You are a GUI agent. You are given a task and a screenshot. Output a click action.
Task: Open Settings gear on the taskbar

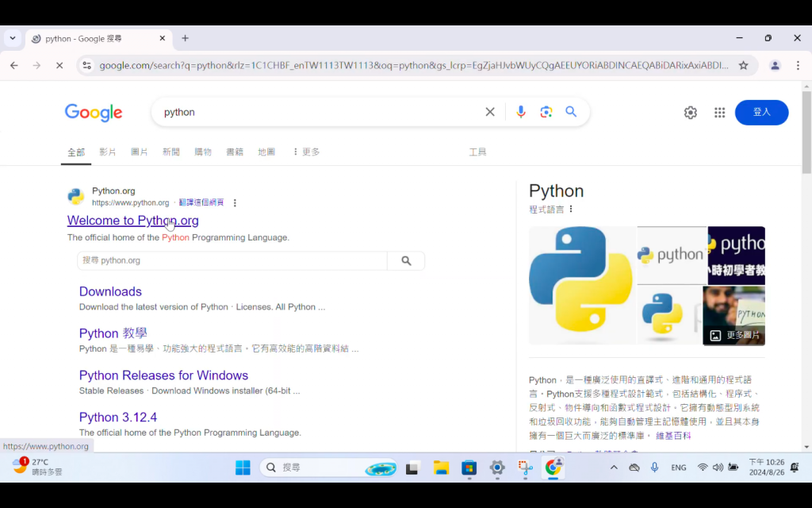tap(497, 468)
